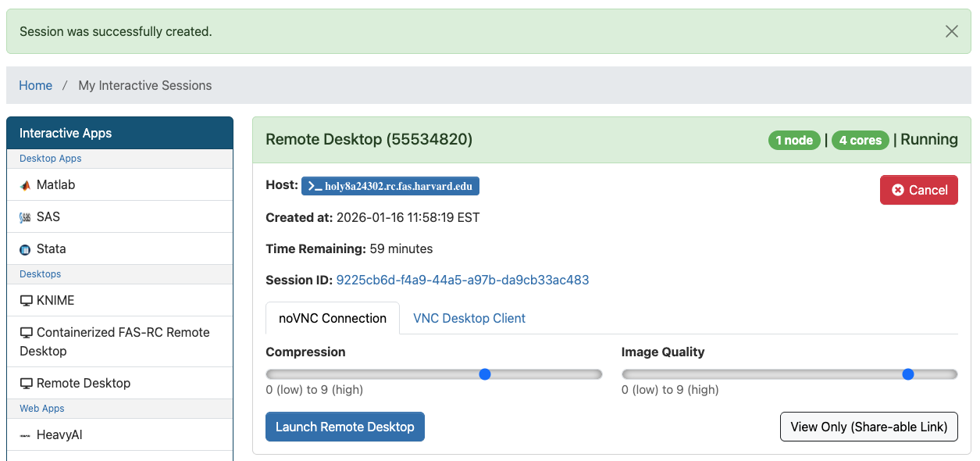Go to Home in breadcrumb
Viewport: 980px width, 461px height.
tap(36, 85)
